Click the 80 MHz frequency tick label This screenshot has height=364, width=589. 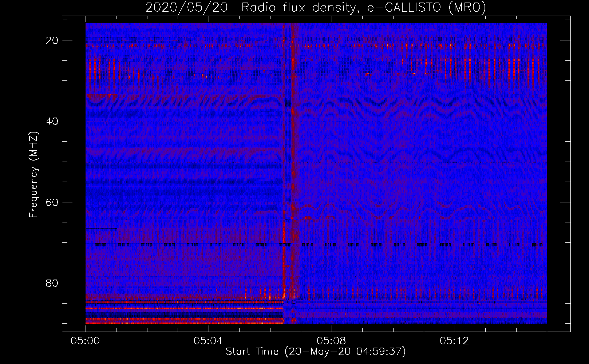[x=52, y=283]
